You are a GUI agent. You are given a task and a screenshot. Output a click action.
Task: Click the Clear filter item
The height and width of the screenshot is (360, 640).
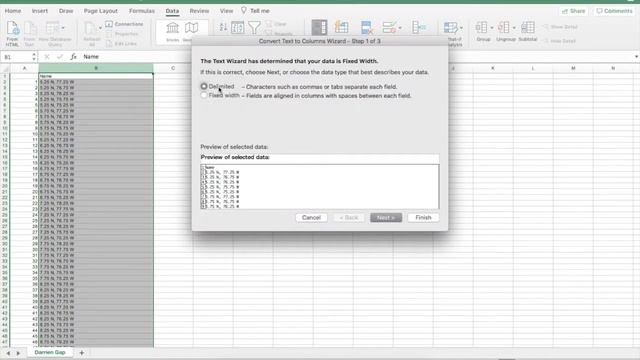click(x=276, y=24)
